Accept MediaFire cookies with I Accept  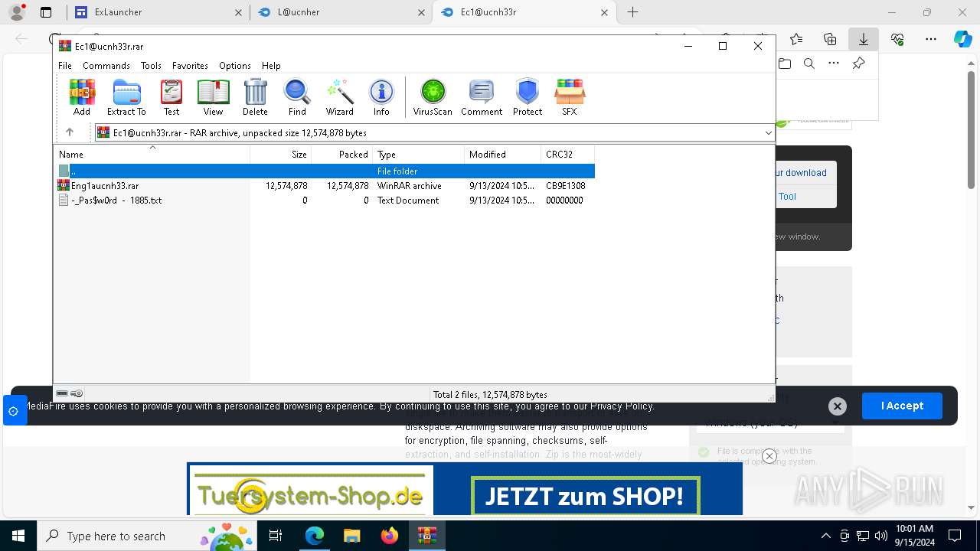[x=902, y=406]
